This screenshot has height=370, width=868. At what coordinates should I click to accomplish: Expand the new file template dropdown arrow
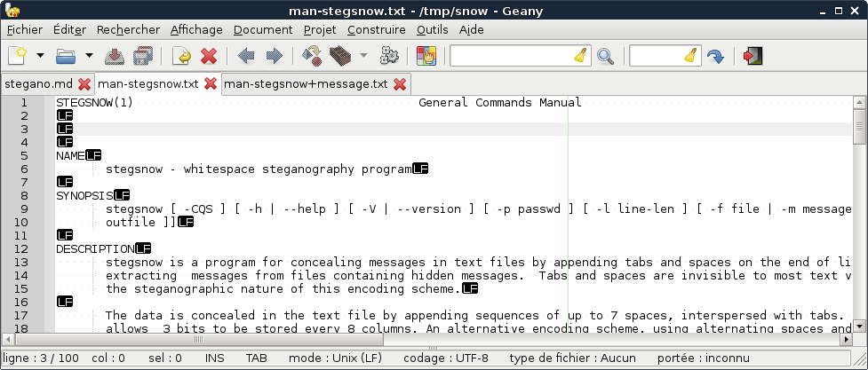click(40, 56)
